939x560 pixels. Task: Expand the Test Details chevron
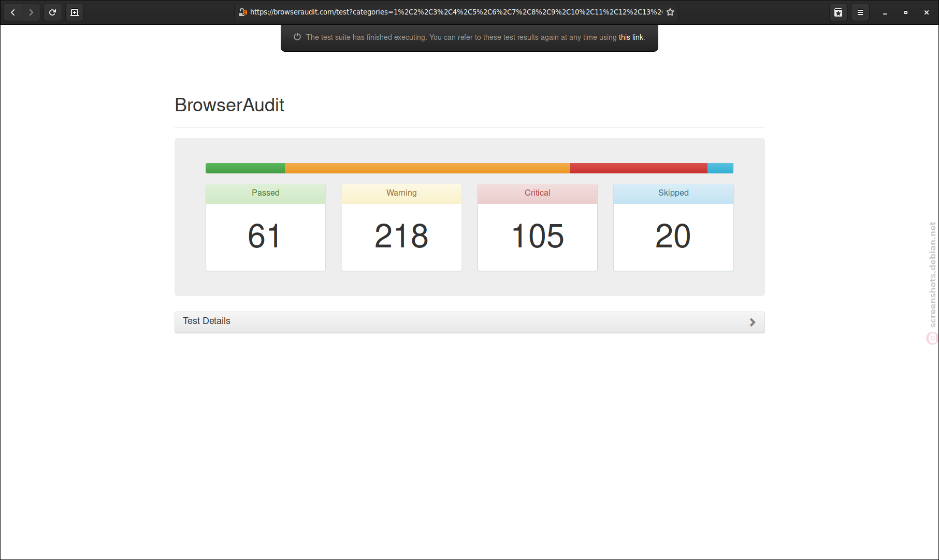tap(753, 322)
